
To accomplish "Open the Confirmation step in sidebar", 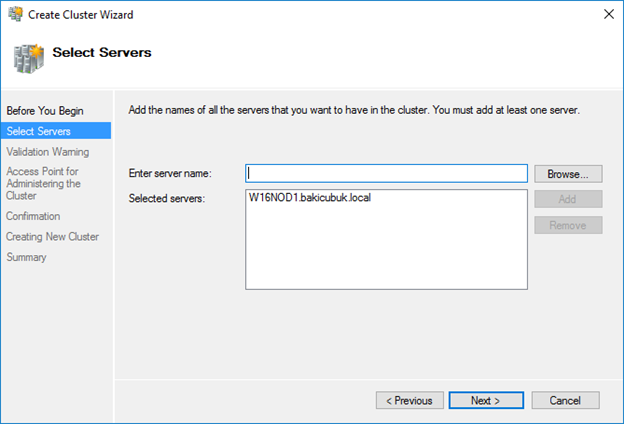I will [x=33, y=216].
